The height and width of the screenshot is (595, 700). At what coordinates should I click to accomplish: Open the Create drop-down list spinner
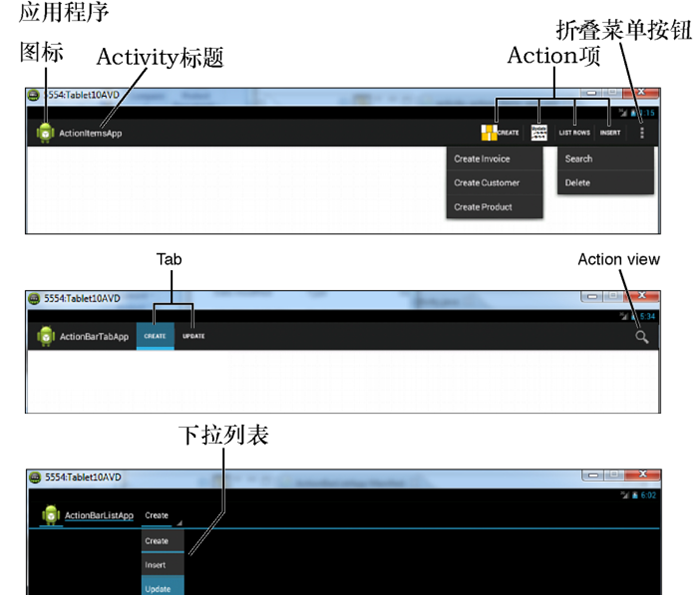click(162, 516)
